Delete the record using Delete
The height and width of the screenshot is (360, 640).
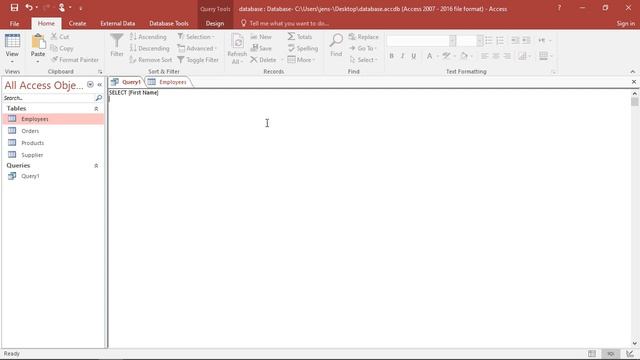click(263, 60)
